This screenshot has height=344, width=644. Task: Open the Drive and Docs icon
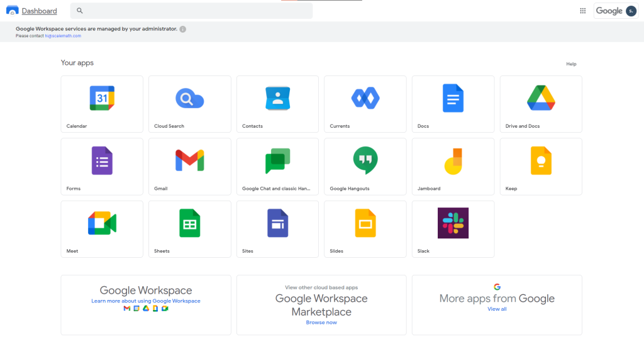pyautogui.click(x=541, y=98)
